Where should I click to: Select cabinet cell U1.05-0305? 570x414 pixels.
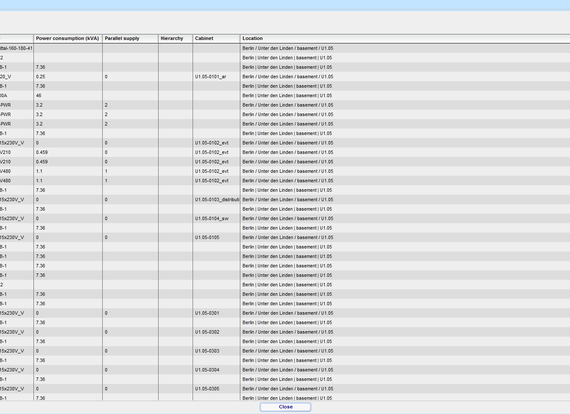[216, 389]
